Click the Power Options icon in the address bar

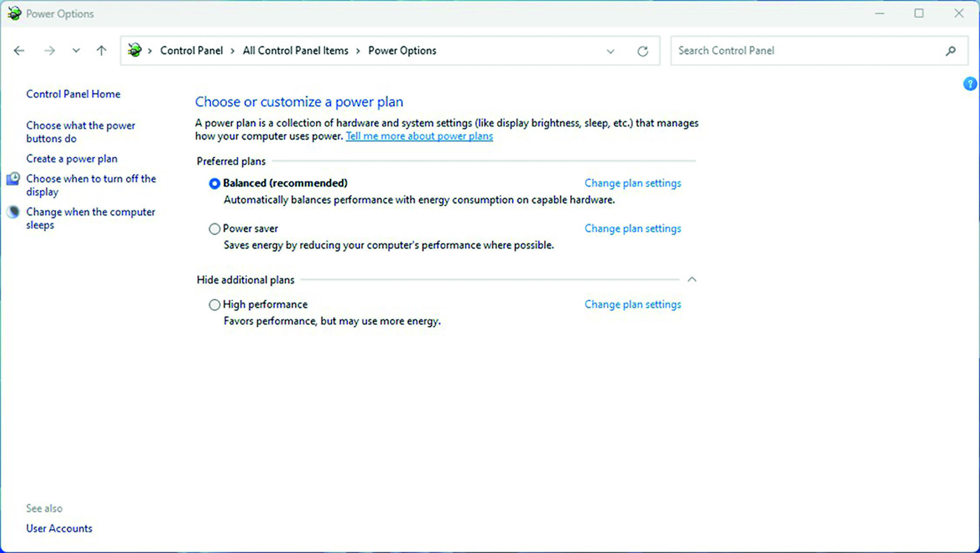pyautogui.click(x=134, y=50)
